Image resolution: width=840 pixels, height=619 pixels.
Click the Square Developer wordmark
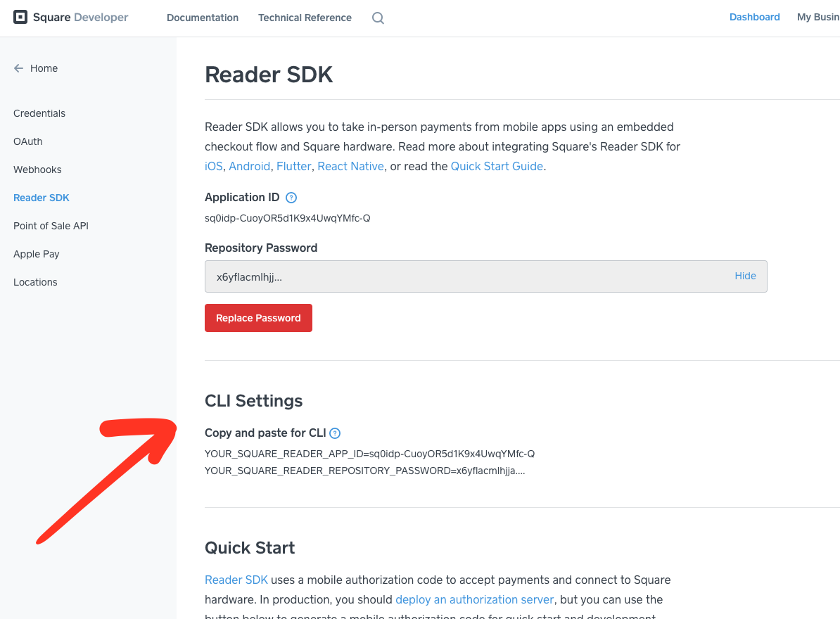click(80, 17)
